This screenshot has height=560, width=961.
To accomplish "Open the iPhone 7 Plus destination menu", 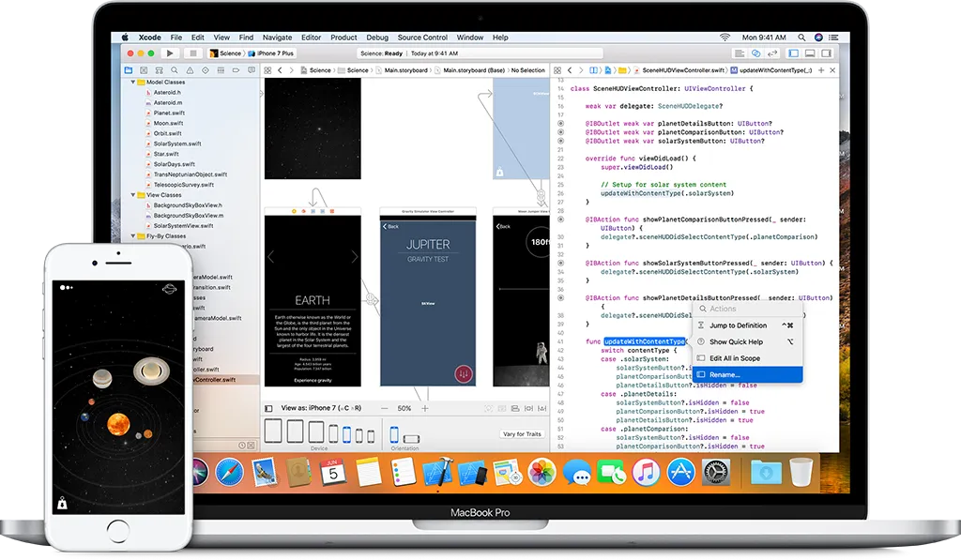I will (x=271, y=53).
